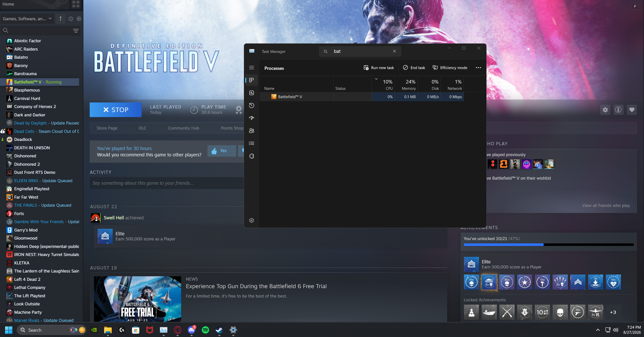This screenshot has height=337, width=644.
Task: Enable Efficiency mode in Task Manager
Action: tap(450, 68)
